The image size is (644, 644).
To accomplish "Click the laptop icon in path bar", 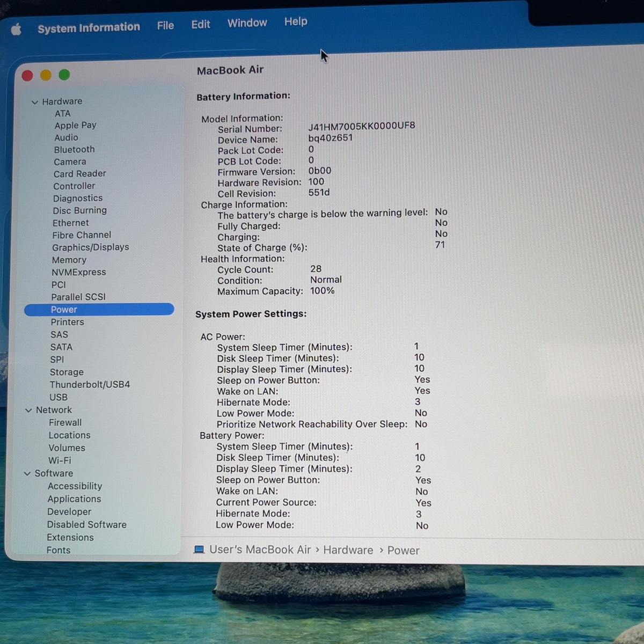I will pyautogui.click(x=199, y=550).
